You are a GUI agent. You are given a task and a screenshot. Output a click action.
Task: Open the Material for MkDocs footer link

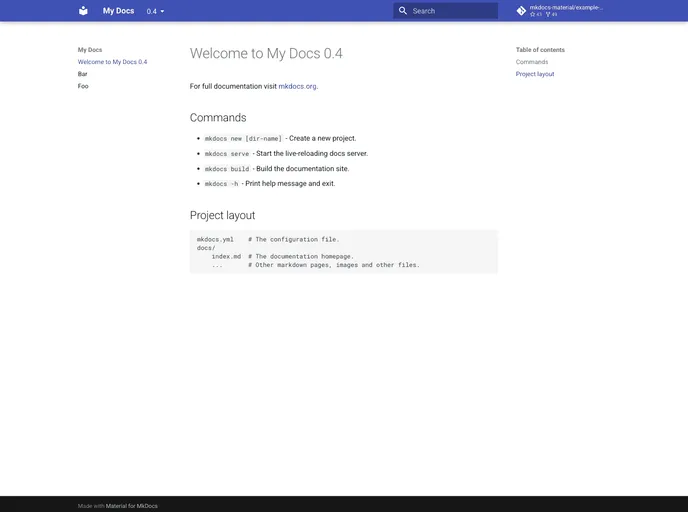point(132,506)
